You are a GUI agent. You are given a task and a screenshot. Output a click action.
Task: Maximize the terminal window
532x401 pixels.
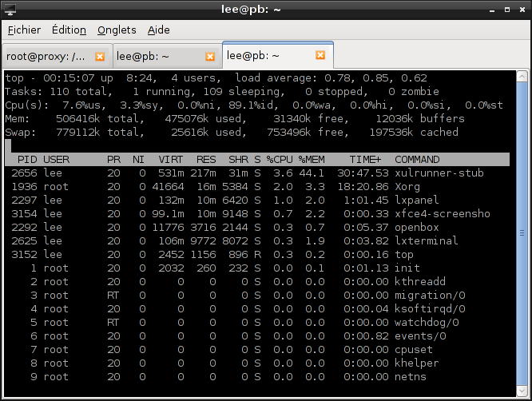(506, 10)
